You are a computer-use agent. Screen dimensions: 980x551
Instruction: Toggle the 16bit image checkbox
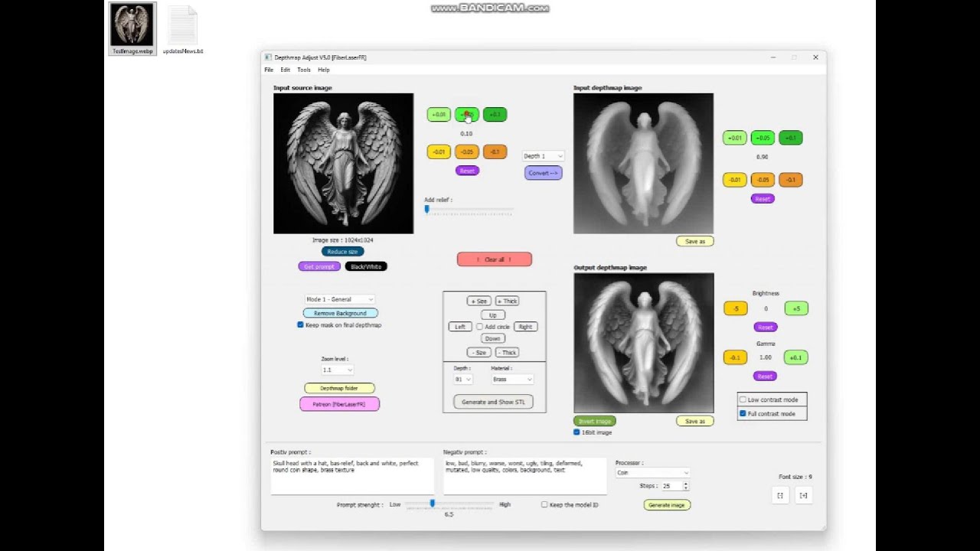click(577, 432)
